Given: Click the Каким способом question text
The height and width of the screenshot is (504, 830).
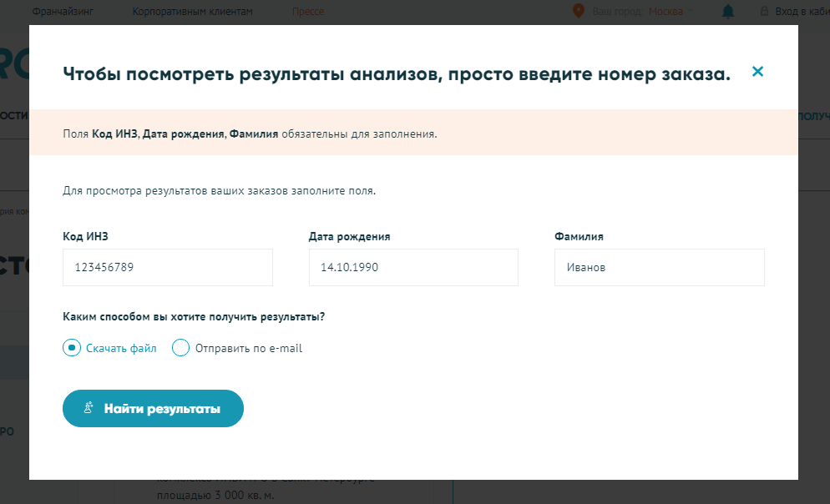Looking at the screenshot, I should tap(194, 317).
